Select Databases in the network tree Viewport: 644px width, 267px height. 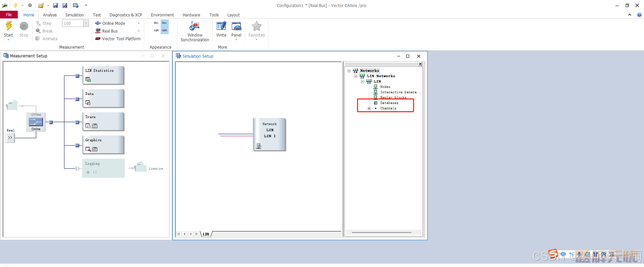point(389,103)
